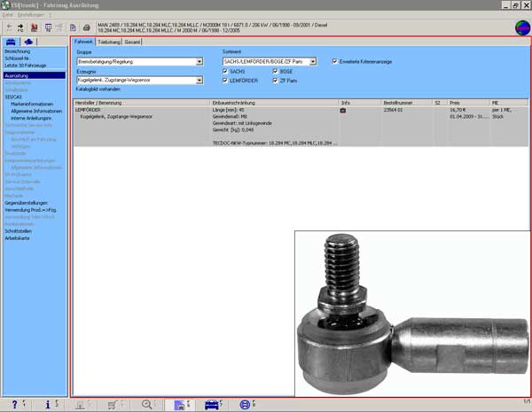Click the Bestellnummer column header
Viewport: 532px width, 412px height.
(396, 103)
